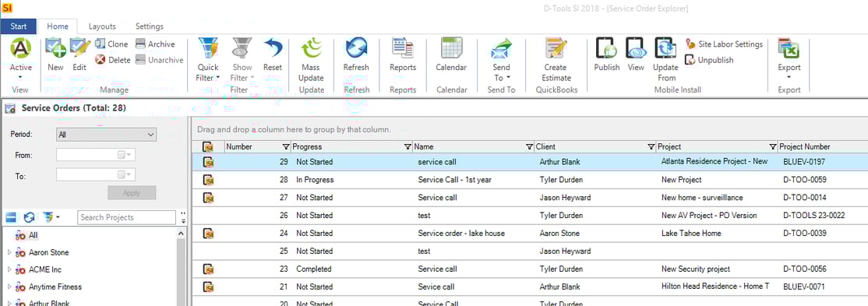
Task: Clone the selected service order
Action: [111, 44]
